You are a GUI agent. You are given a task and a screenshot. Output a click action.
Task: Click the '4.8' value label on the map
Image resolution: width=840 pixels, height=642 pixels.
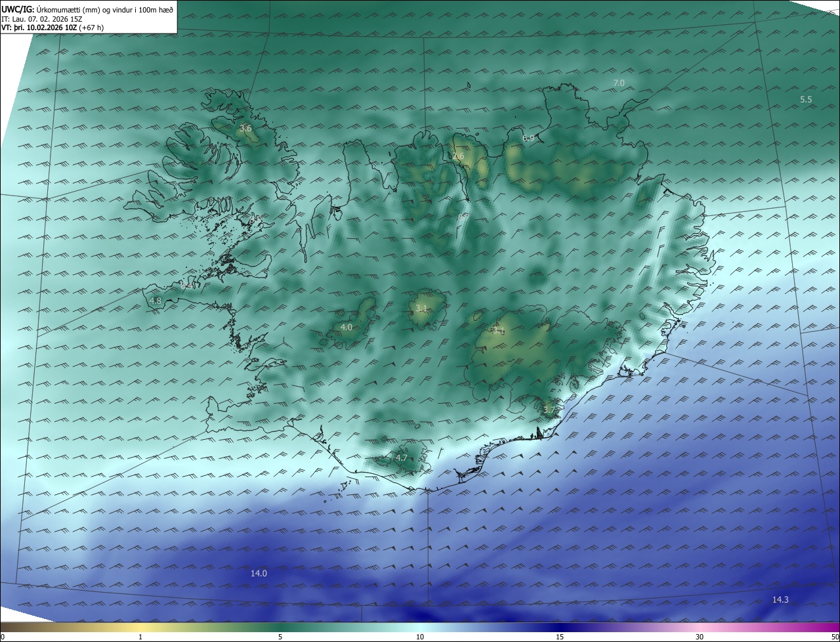(x=156, y=301)
